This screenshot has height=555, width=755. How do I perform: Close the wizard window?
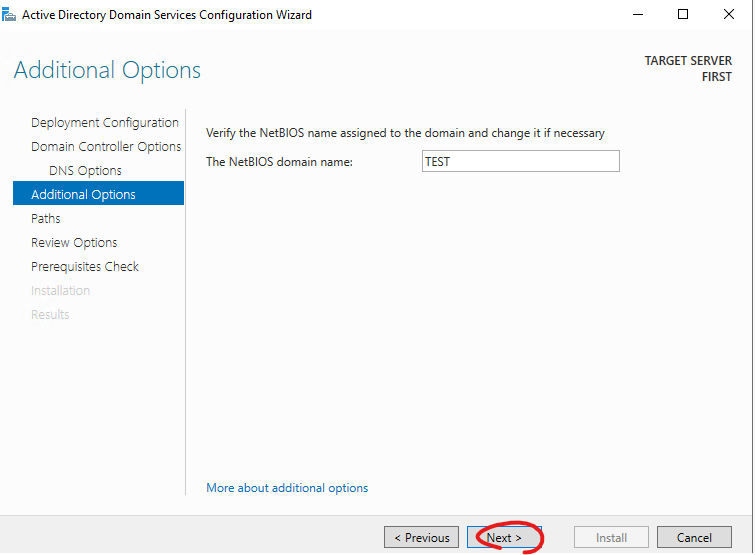click(x=729, y=14)
